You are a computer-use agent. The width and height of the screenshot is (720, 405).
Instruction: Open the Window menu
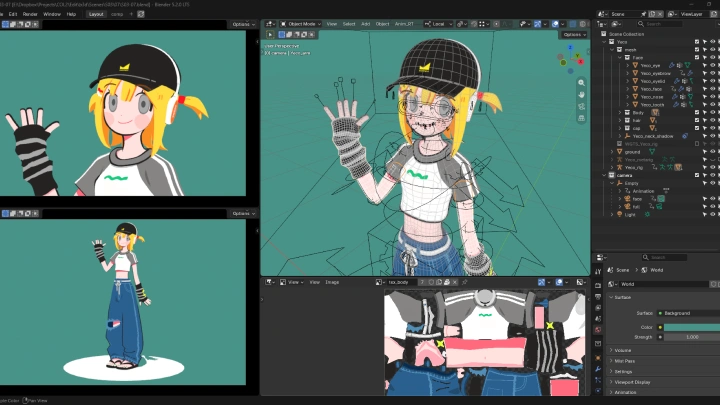click(51, 14)
